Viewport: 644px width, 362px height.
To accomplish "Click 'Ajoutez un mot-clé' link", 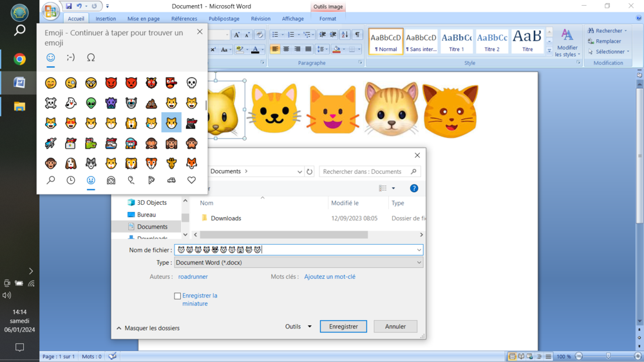I will click(329, 277).
